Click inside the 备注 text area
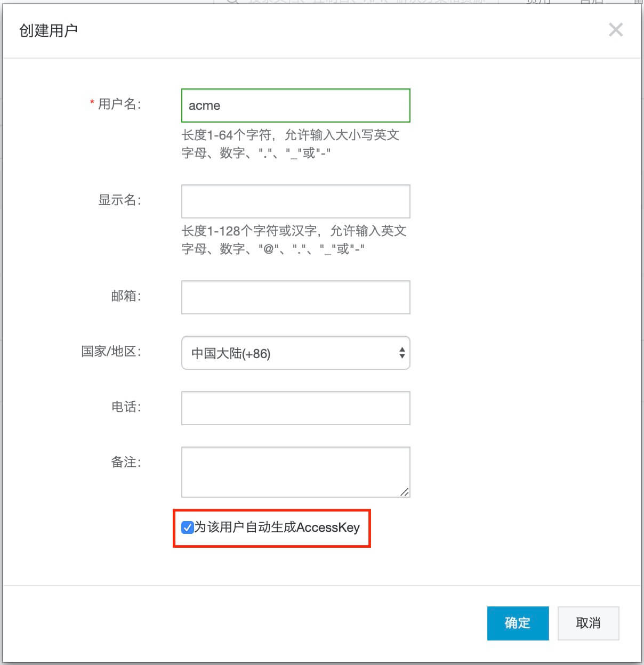 [296, 472]
